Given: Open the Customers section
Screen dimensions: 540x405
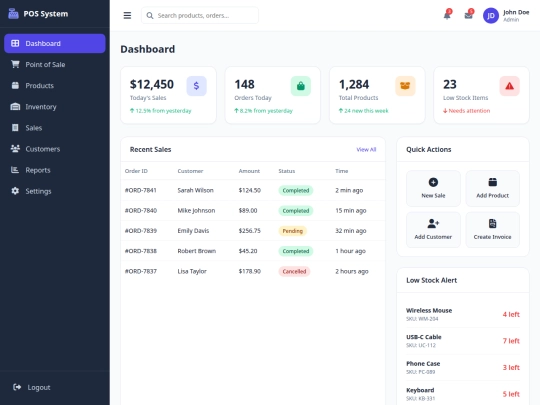Looking at the screenshot, I should coord(55,149).
